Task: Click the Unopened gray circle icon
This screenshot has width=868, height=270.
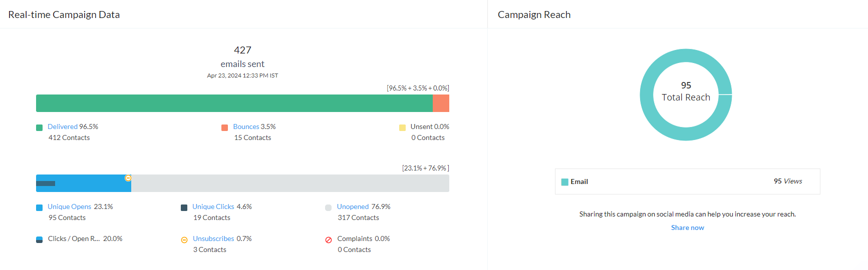Action: pyautogui.click(x=328, y=207)
